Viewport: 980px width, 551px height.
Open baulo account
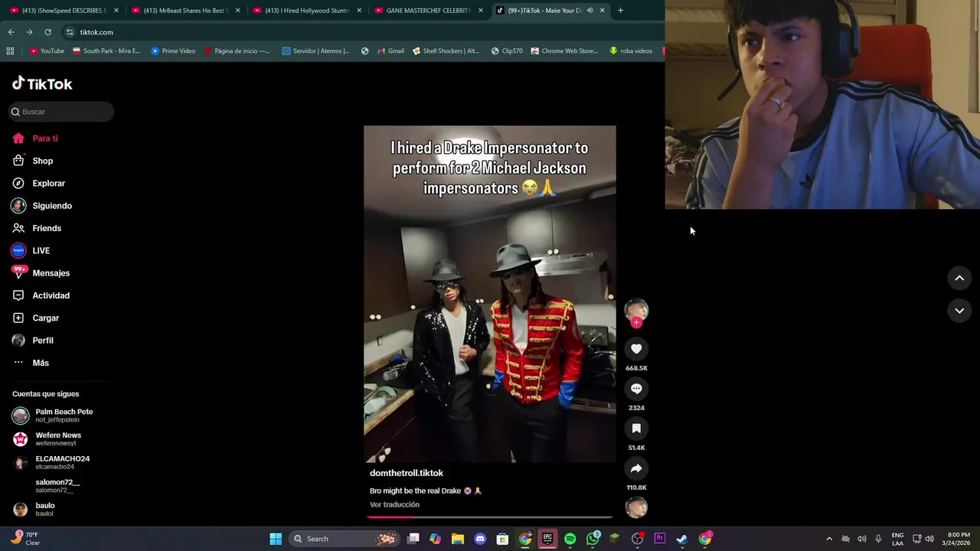pyautogui.click(x=34, y=509)
